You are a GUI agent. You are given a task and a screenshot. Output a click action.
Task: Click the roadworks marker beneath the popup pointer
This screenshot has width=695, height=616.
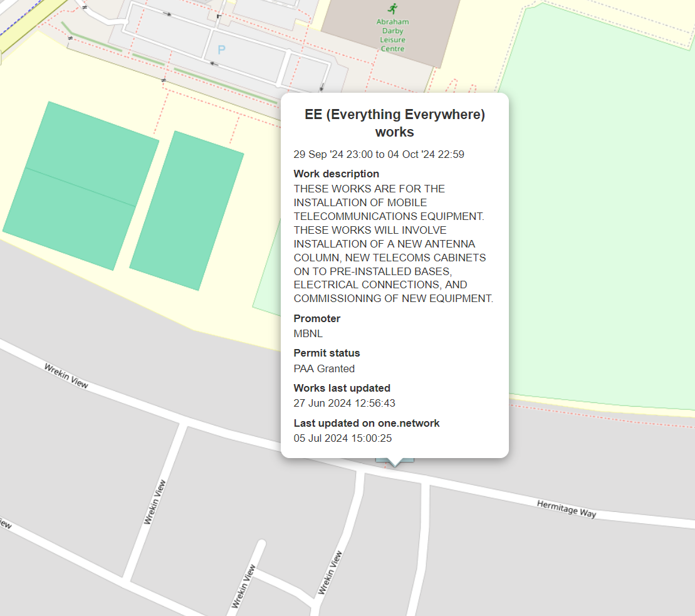coord(394,461)
